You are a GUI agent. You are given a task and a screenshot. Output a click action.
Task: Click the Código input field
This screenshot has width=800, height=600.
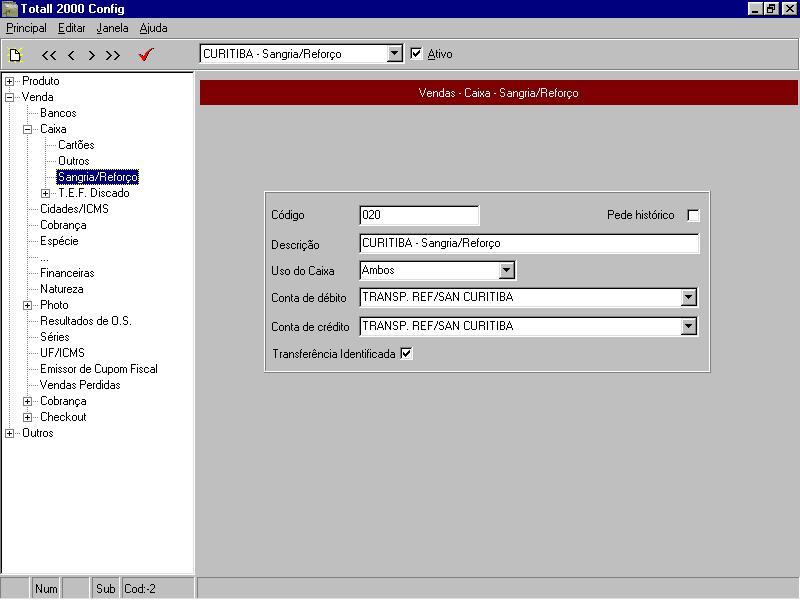pyautogui.click(x=419, y=215)
